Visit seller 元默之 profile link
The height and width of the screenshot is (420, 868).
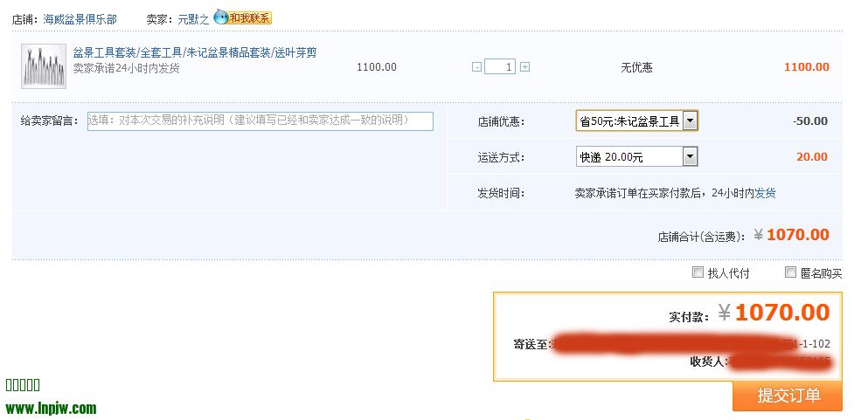point(193,18)
